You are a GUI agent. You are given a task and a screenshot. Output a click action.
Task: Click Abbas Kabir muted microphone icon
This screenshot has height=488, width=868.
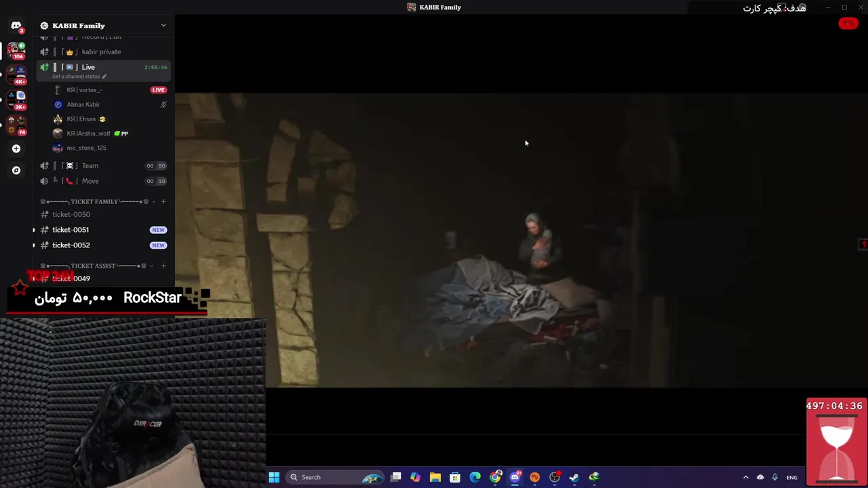pyautogui.click(x=163, y=104)
